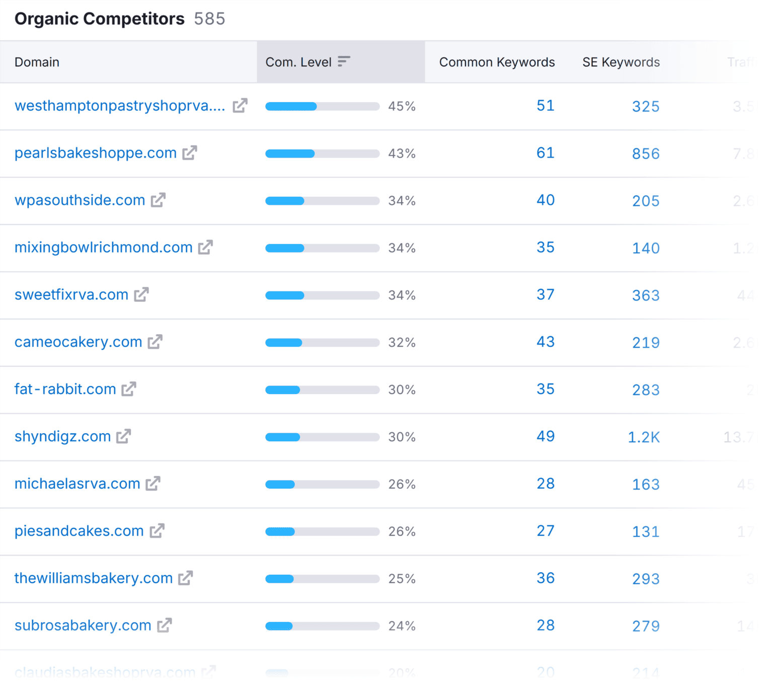773x700 pixels.
Task: Click external link icon next to shyndigz.com
Action: coord(123,436)
